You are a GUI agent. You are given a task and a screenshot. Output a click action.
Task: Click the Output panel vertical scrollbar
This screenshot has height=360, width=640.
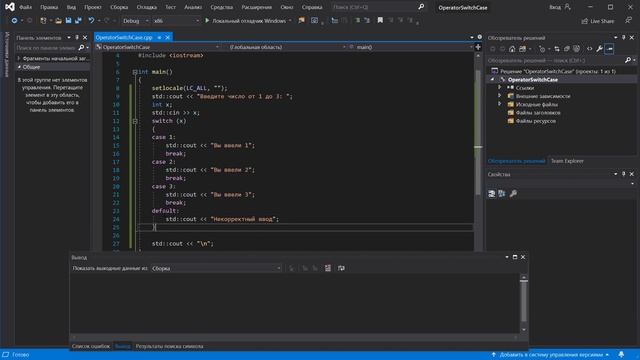click(x=524, y=303)
